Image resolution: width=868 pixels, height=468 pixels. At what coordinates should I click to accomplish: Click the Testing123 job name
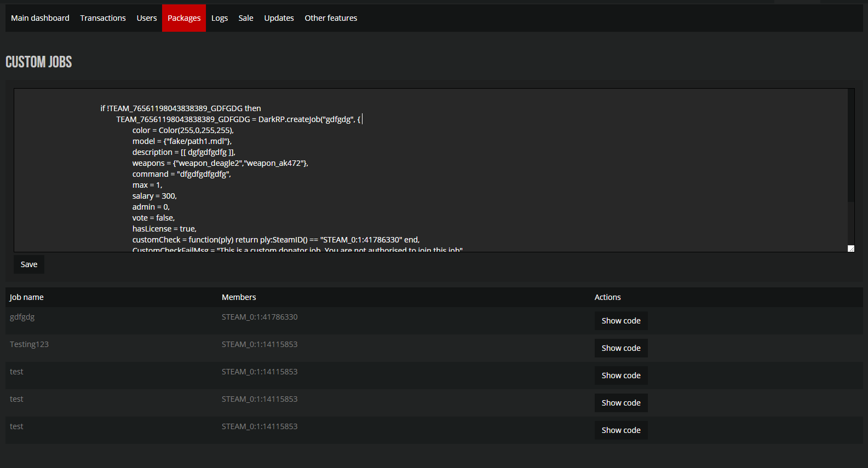pyautogui.click(x=29, y=344)
